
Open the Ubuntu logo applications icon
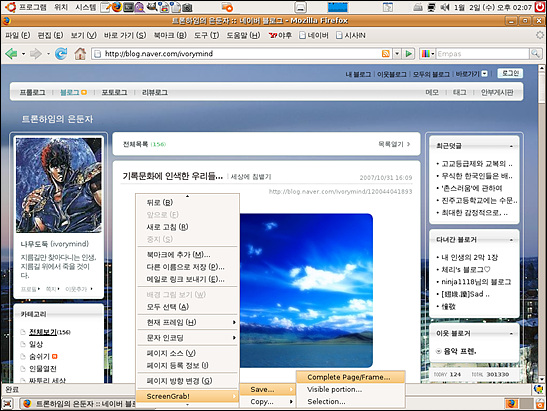[x=10, y=7]
